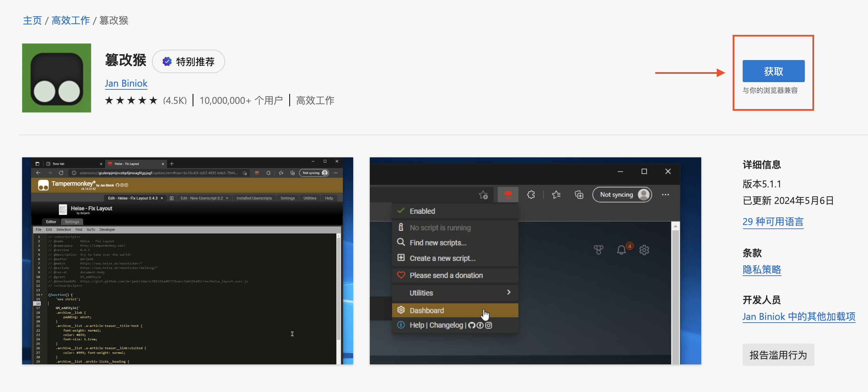Open the 隐私策略 privacy policy link
Image resolution: width=868 pixels, height=392 pixels.
click(761, 270)
